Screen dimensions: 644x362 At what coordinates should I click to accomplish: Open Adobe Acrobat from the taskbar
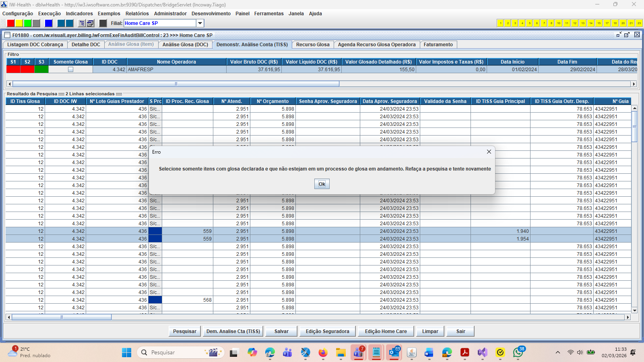(465, 353)
